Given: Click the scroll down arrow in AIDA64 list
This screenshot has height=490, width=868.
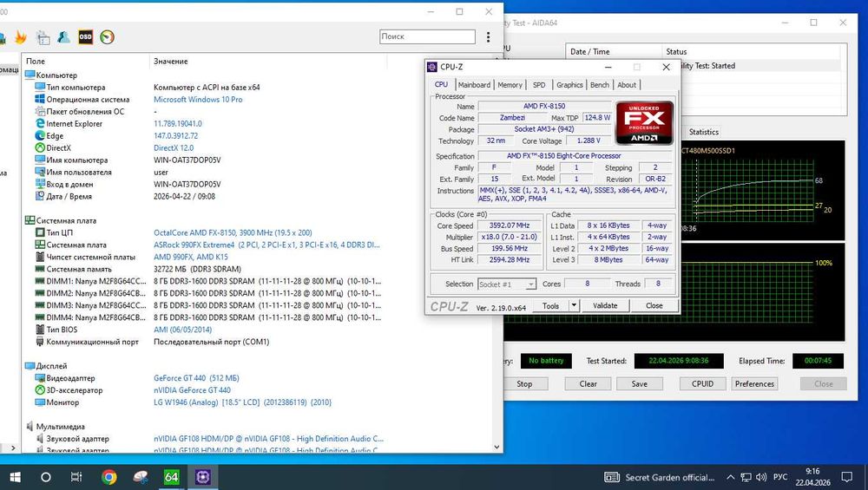Looking at the screenshot, I should coord(496,447).
